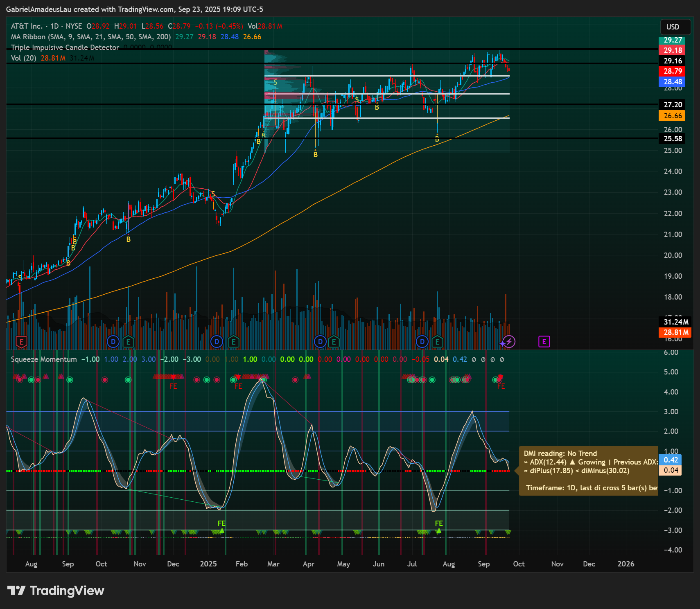Viewport: 700px width, 609px height.
Task: Select the earnings E marker in late April 2025
Action: click(334, 341)
